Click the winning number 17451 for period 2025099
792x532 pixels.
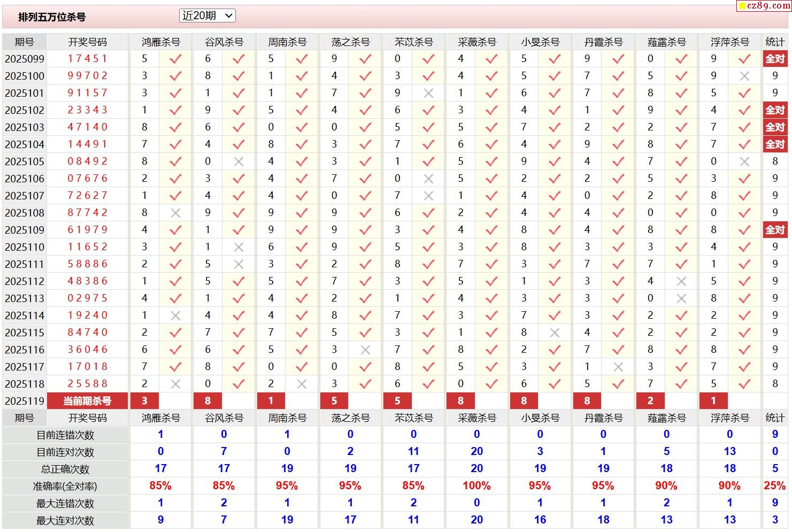(x=87, y=59)
